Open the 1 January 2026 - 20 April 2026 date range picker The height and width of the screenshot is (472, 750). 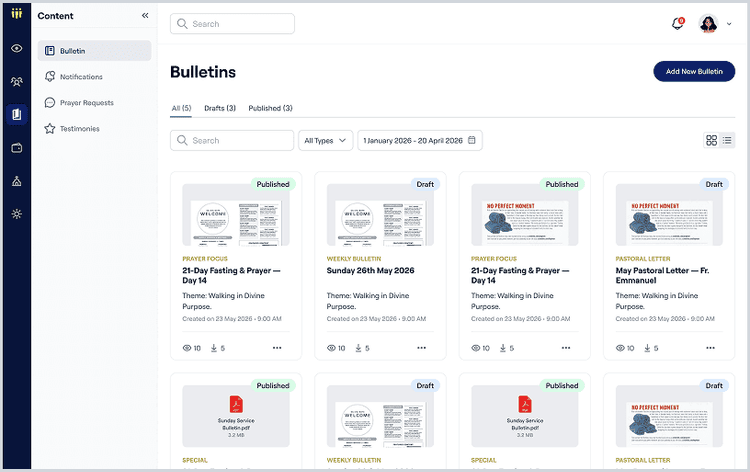click(x=420, y=141)
